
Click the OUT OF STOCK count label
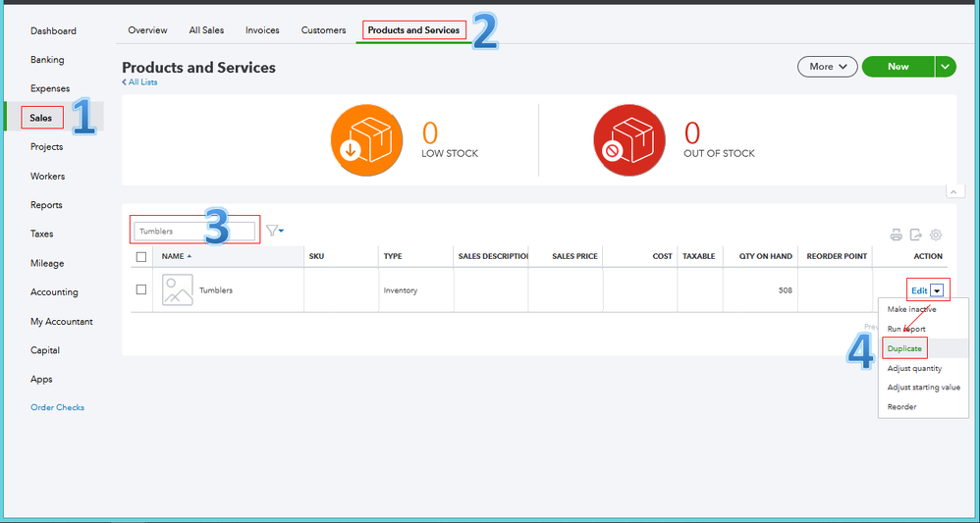[720, 153]
